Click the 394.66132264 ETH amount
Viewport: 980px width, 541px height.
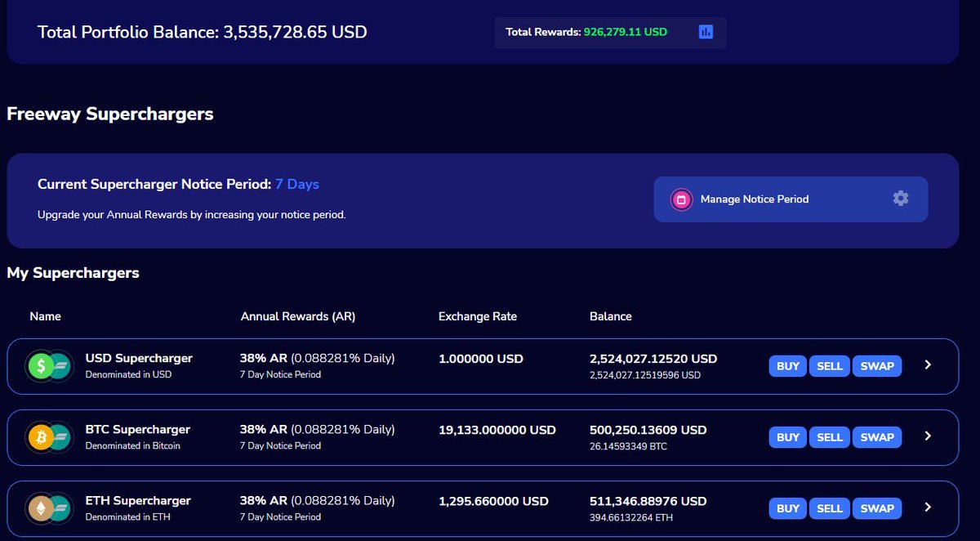coord(631,517)
